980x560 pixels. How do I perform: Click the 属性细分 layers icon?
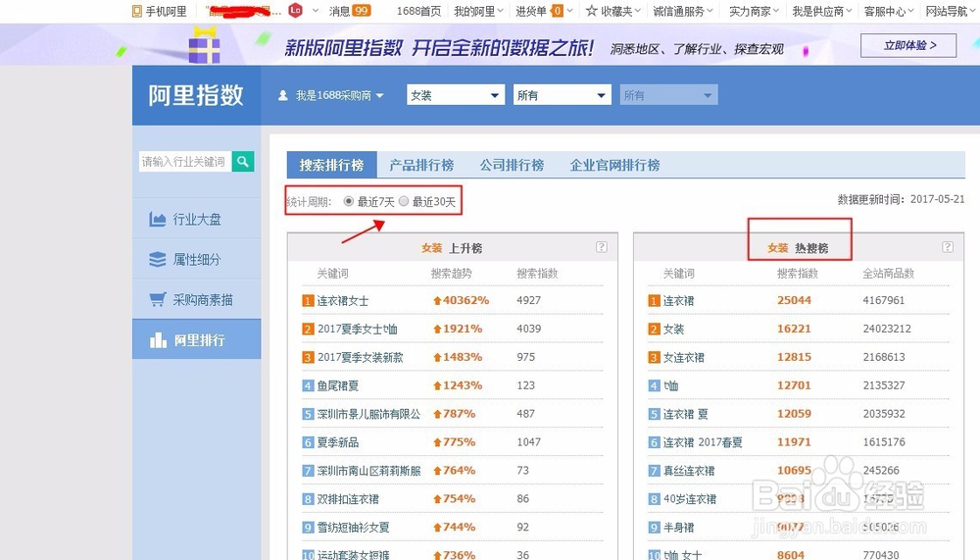[x=158, y=259]
